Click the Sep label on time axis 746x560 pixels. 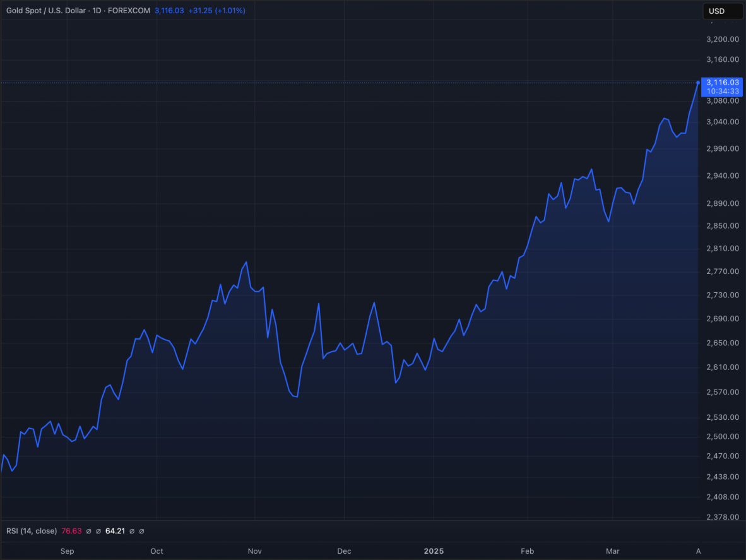pyautogui.click(x=68, y=551)
